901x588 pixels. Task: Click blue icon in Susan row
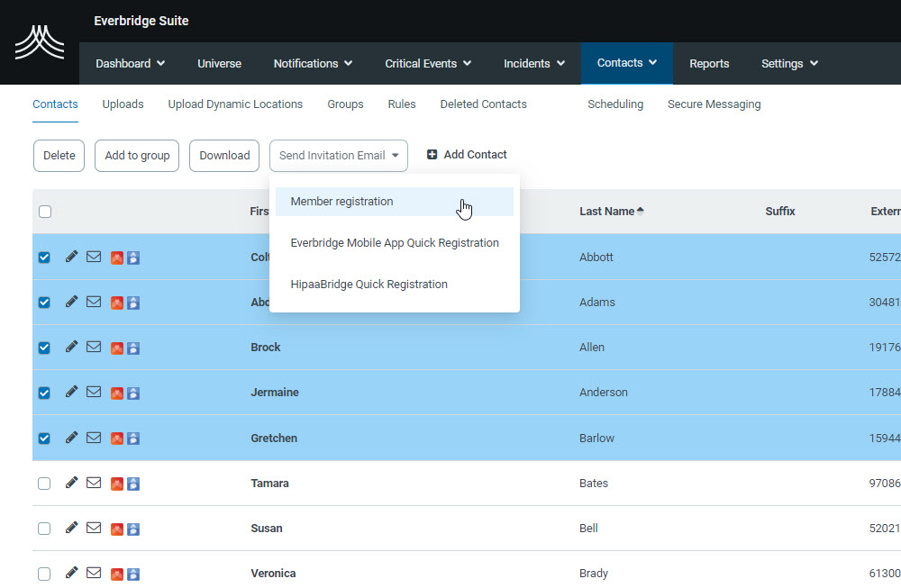point(133,529)
